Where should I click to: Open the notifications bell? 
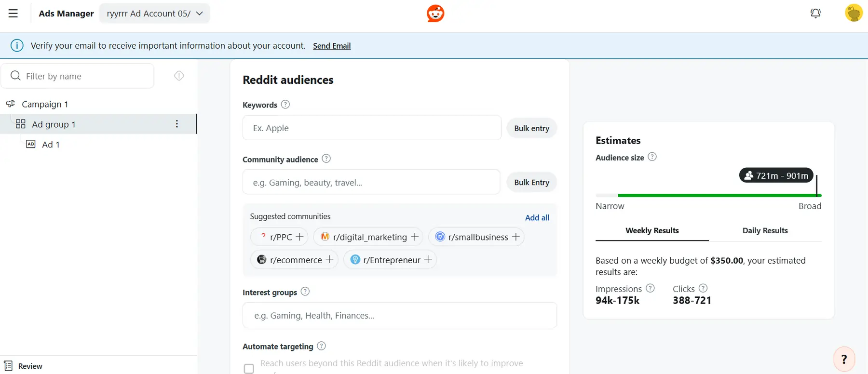pos(815,13)
